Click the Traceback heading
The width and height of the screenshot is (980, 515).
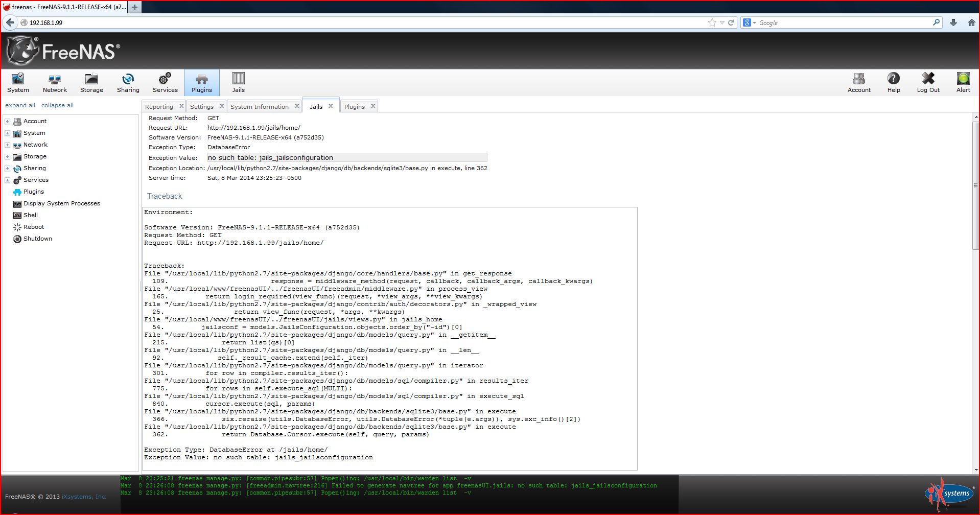165,196
